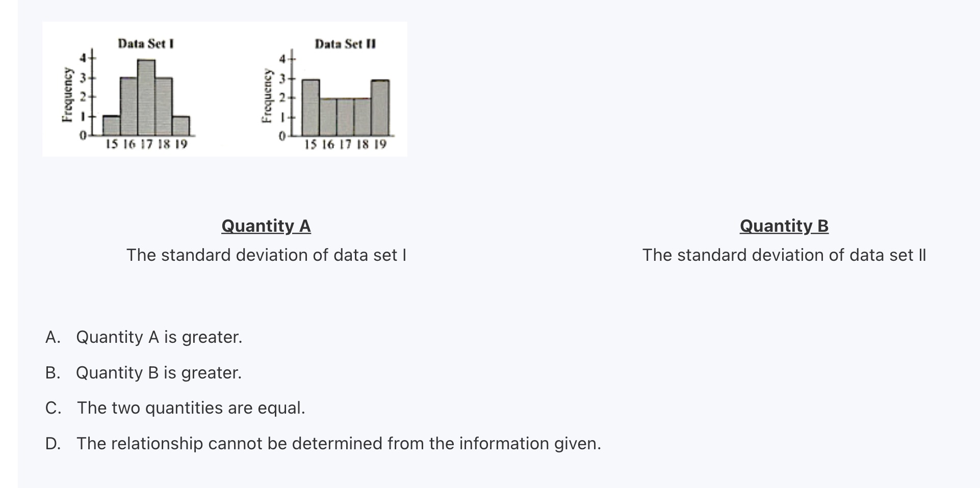Click the underlined Quantity A heading
Screen dimensions: 980x488
[266, 226]
